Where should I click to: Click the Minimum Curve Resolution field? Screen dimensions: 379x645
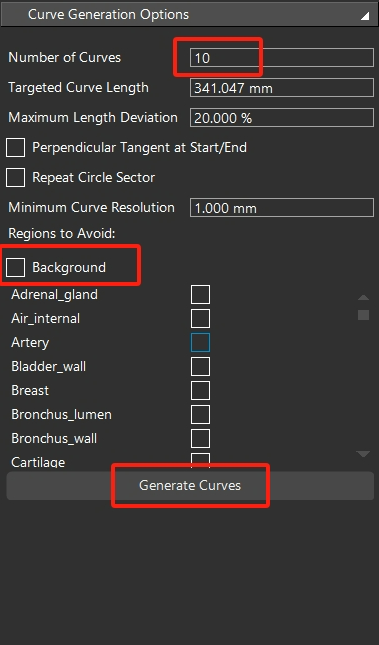tap(281, 208)
